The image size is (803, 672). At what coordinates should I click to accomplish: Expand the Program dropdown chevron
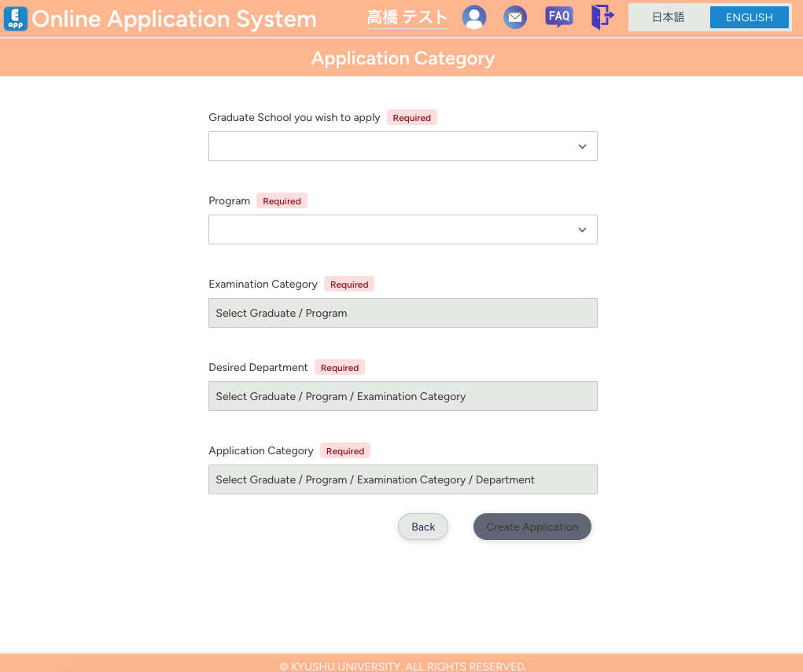(x=582, y=230)
